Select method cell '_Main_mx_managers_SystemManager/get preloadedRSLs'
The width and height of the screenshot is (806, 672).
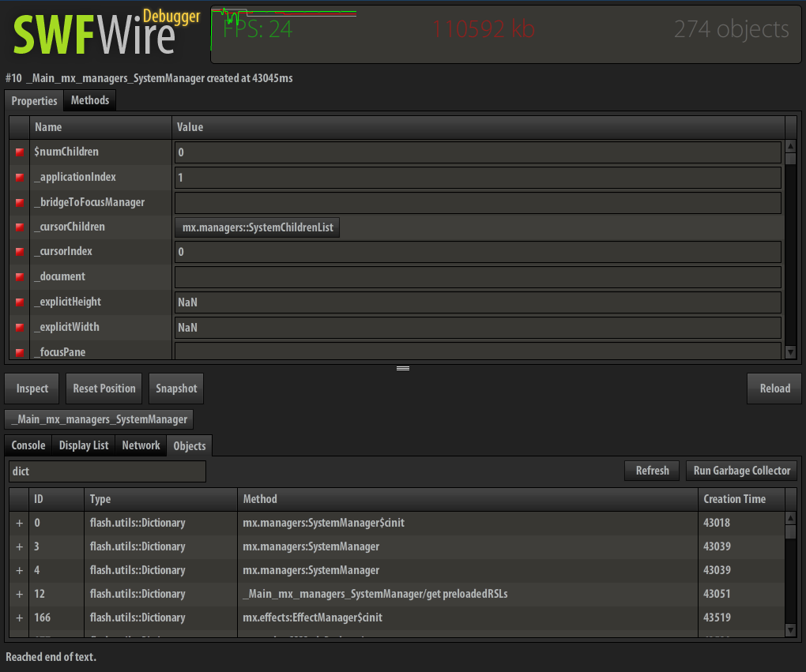click(x=375, y=594)
